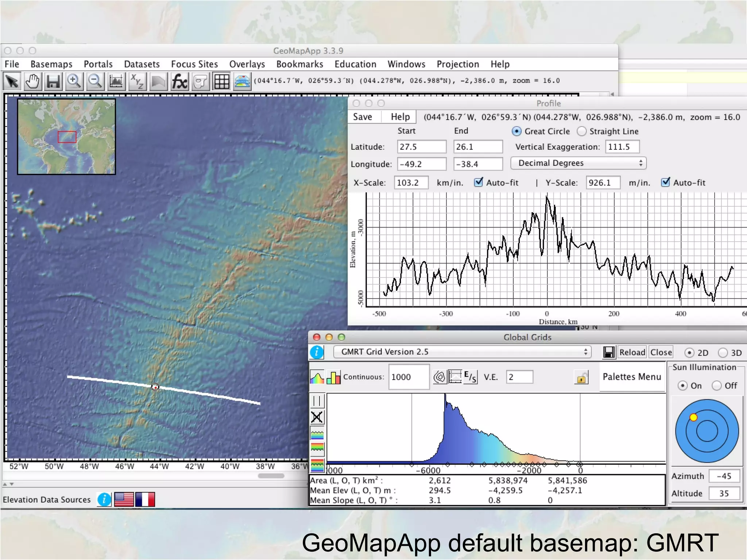The image size is (747, 560).
Task: Click the Reload button
Action: pyautogui.click(x=632, y=352)
